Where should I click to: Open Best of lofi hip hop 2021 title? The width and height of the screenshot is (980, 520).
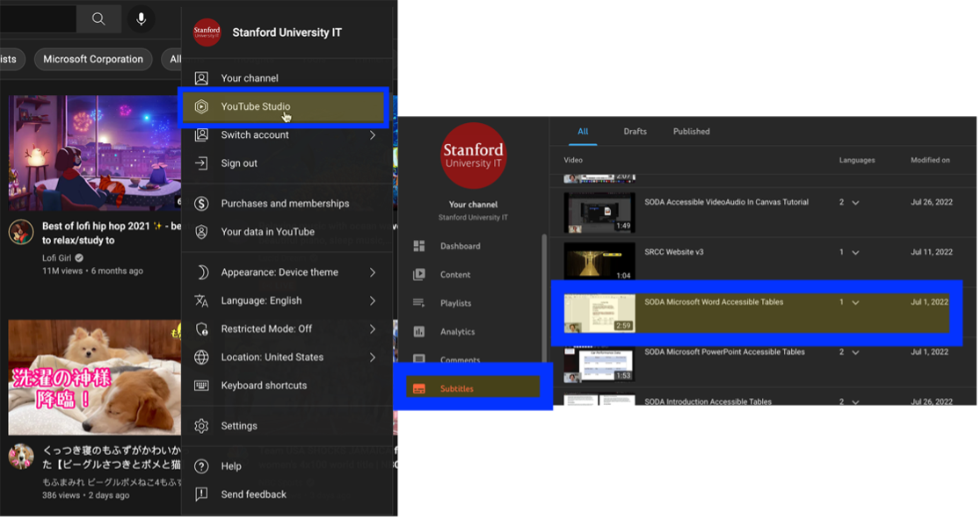tap(112, 233)
